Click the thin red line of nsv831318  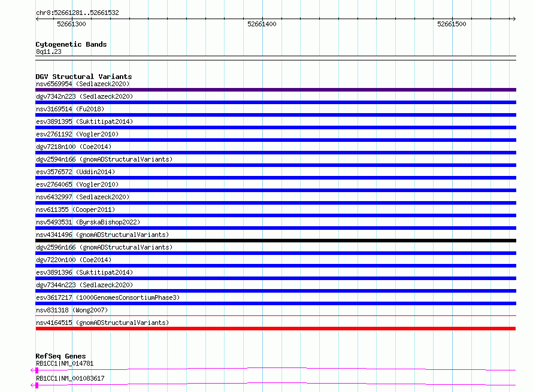[275, 315]
